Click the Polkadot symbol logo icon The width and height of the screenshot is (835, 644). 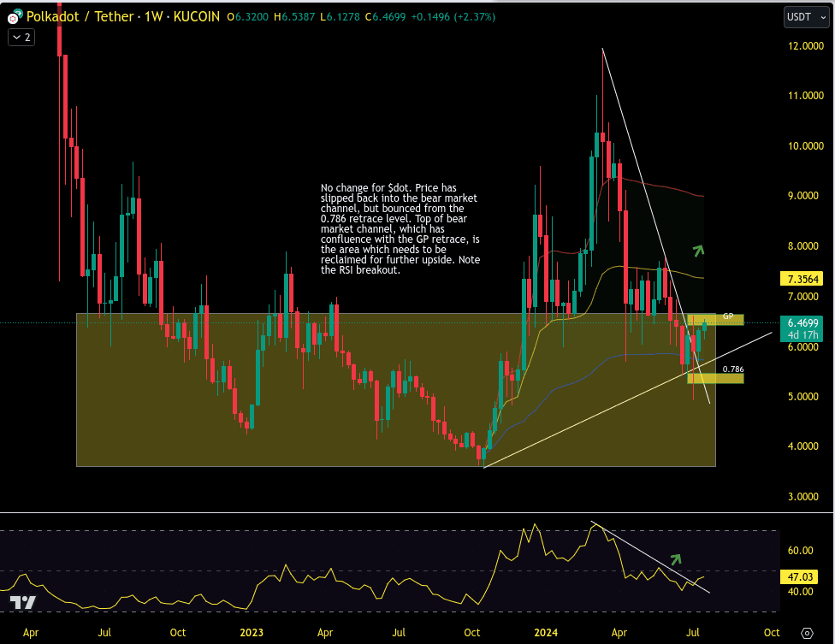coord(15,17)
